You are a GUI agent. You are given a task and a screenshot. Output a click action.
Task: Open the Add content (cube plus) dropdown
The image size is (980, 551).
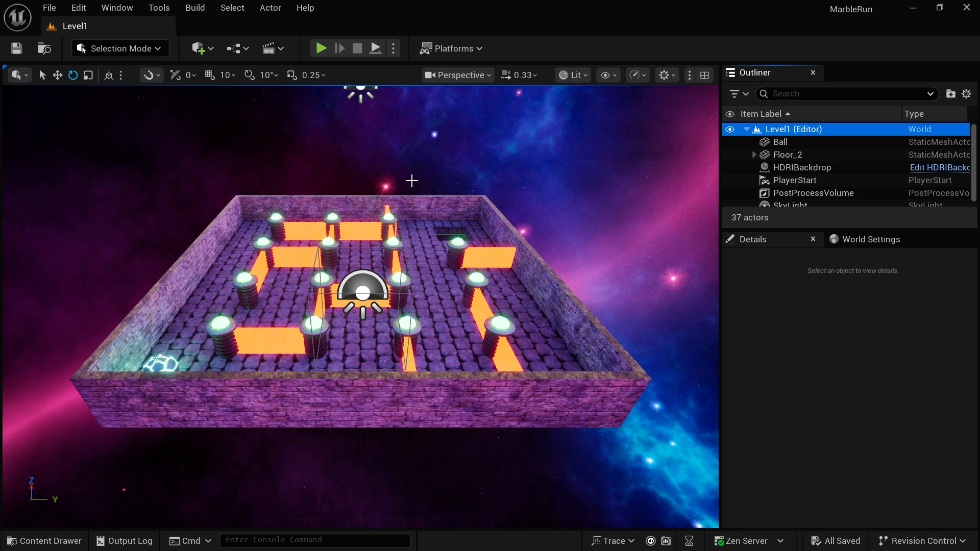(x=203, y=48)
